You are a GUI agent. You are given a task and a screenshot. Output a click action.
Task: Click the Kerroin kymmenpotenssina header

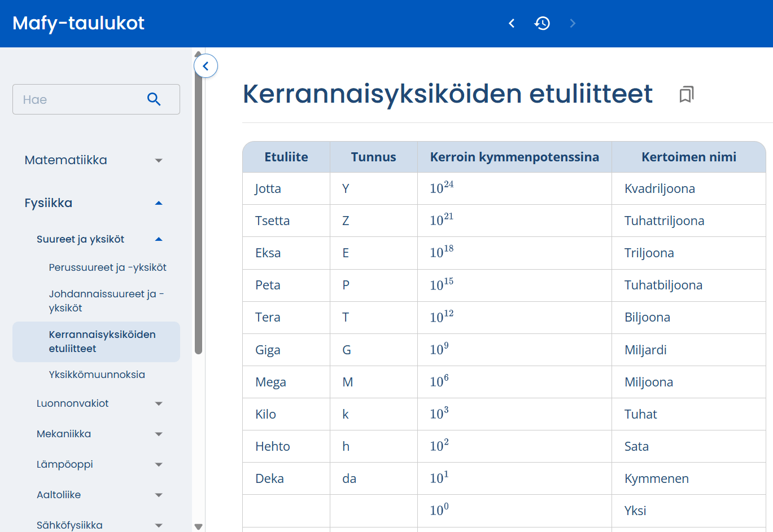tap(514, 157)
